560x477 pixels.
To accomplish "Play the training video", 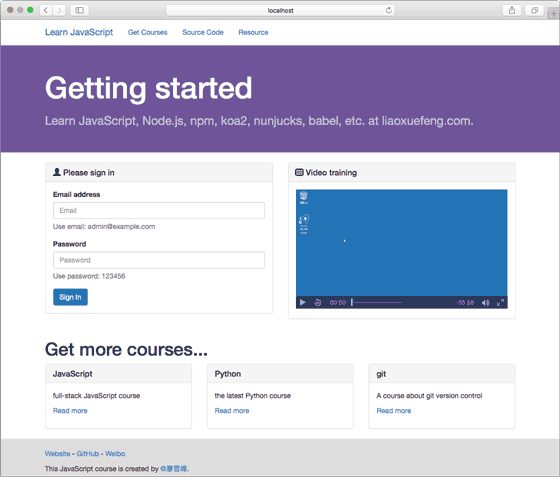I will click(302, 302).
